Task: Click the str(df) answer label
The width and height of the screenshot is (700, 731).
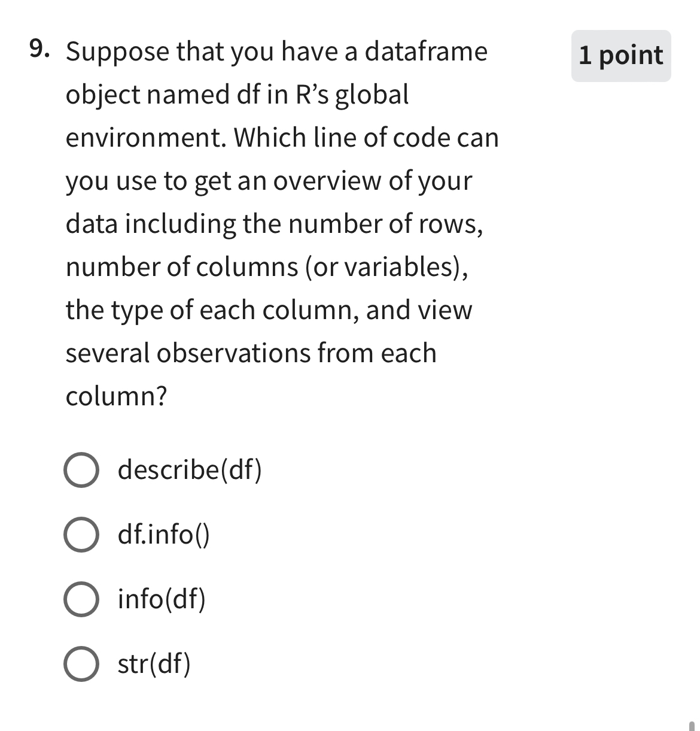Action: (153, 665)
